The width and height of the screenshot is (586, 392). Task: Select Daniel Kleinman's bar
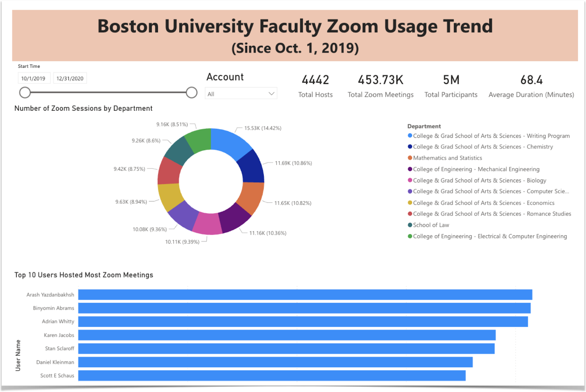[x=275, y=362]
